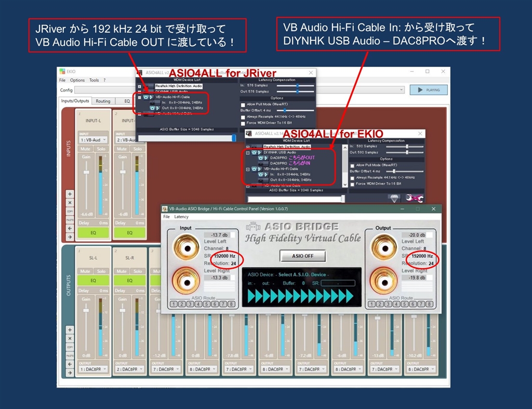Click DIYNHK USB Audio power icon in ASIO4ALL for EKIO

pyautogui.click(x=254, y=152)
